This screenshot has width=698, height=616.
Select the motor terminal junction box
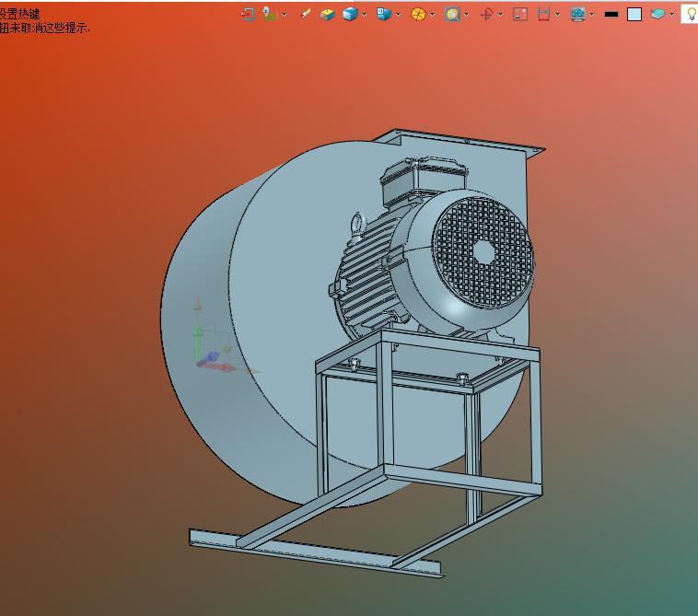point(423,180)
